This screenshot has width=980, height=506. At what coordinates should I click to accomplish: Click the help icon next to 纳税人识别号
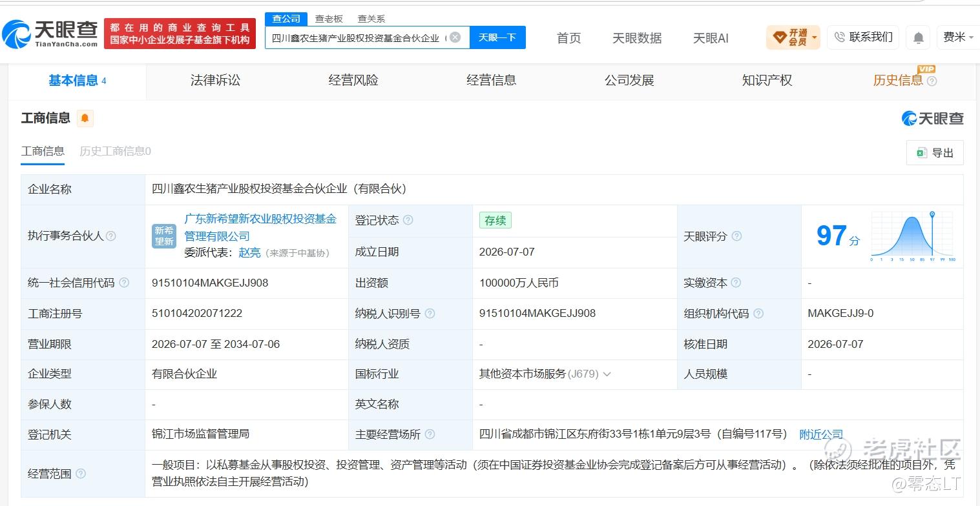coord(430,314)
